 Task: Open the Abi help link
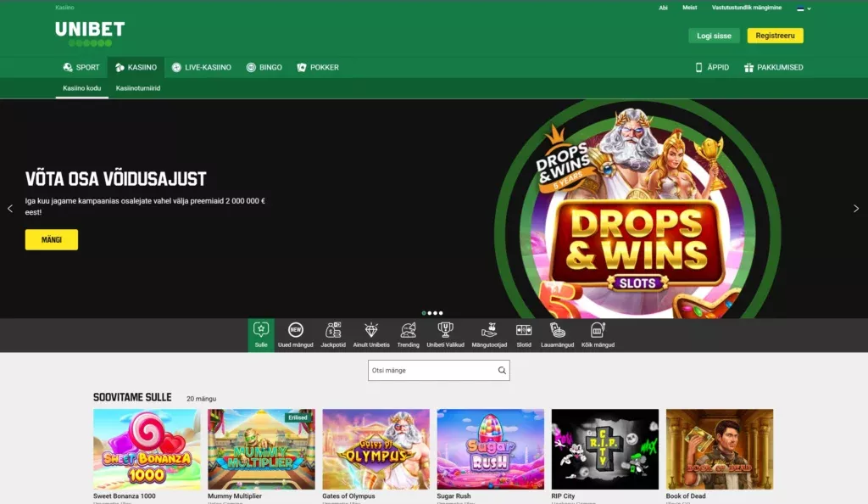pyautogui.click(x=662, y=8)
